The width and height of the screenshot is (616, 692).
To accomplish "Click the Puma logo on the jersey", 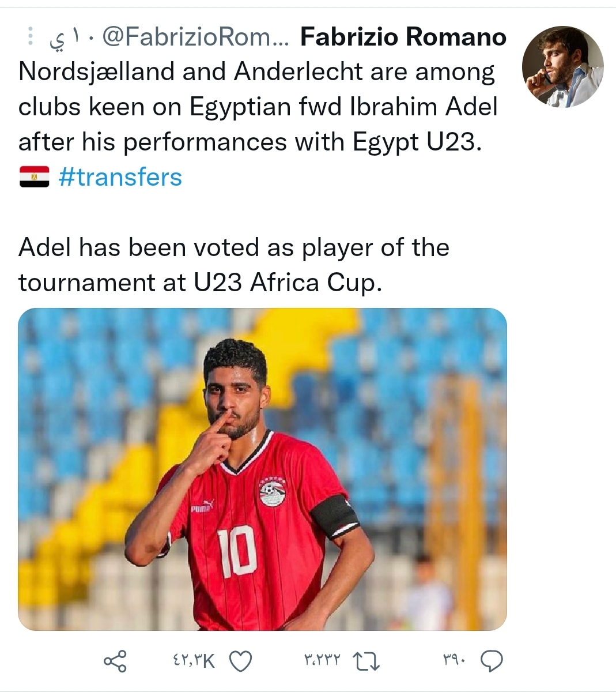I will pos(202,507).
